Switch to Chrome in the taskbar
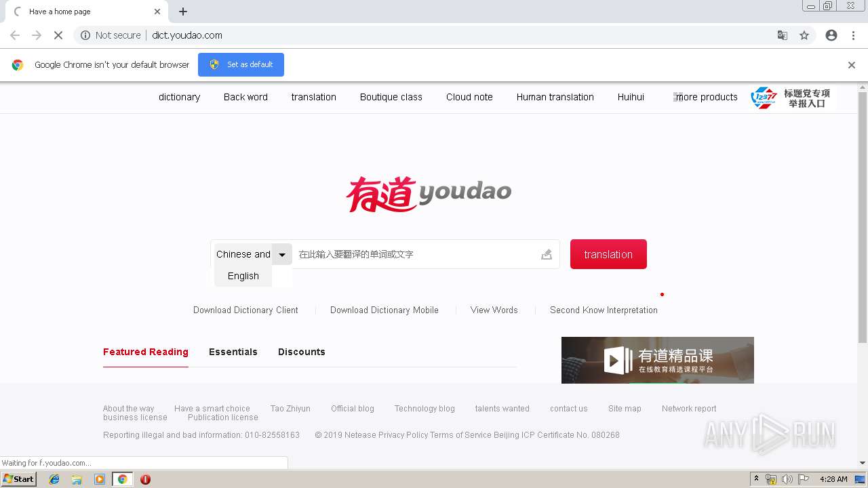868x488 pixels. pyautogui.click(x=122, y=479)
